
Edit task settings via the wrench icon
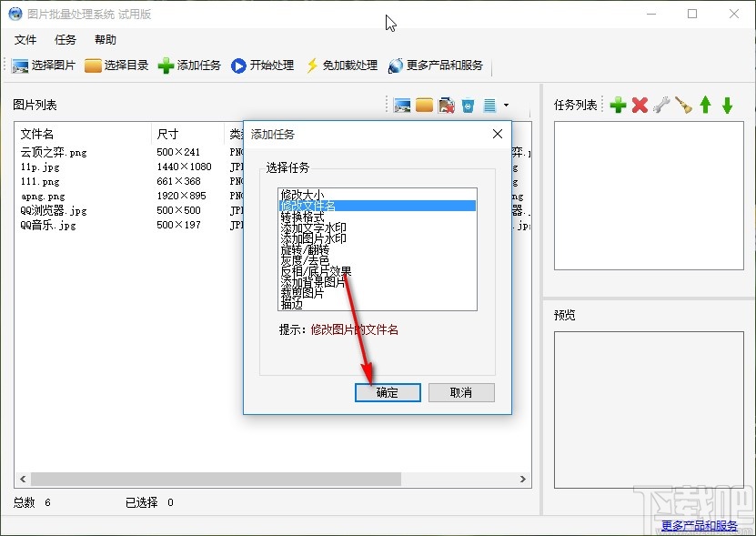(x=661, y=105)
